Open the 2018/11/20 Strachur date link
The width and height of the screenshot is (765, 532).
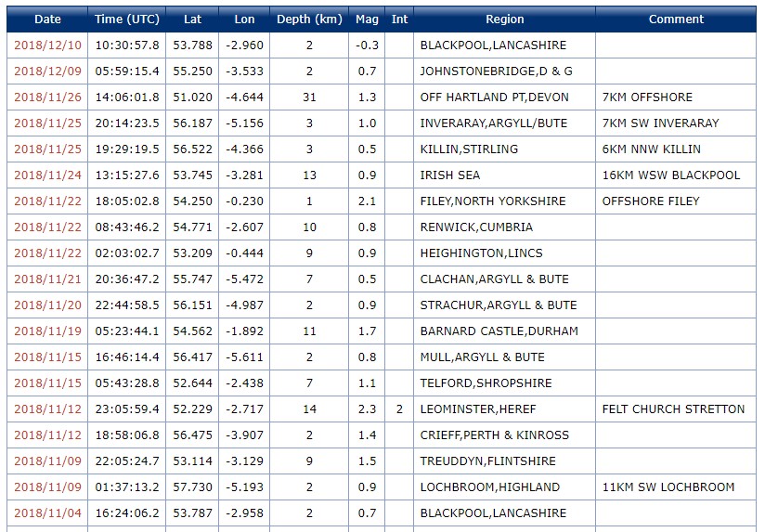47,305
